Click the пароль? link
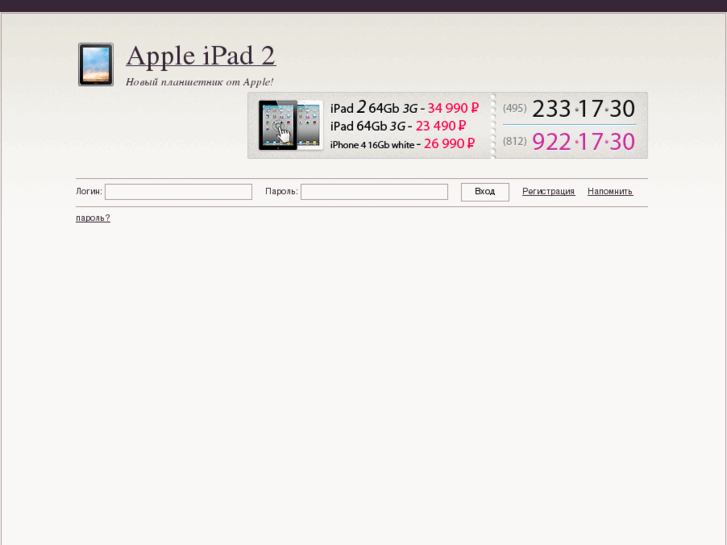Image resolution: width=727 pixels, height=545 pixels. [x=93, y=218]
